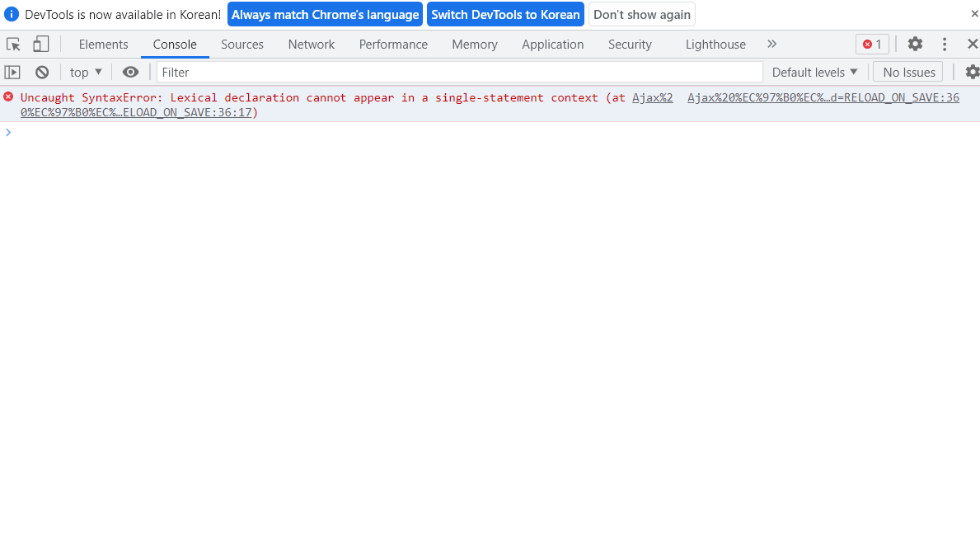
Task: Open the Application tab
Action: point(552,45)
